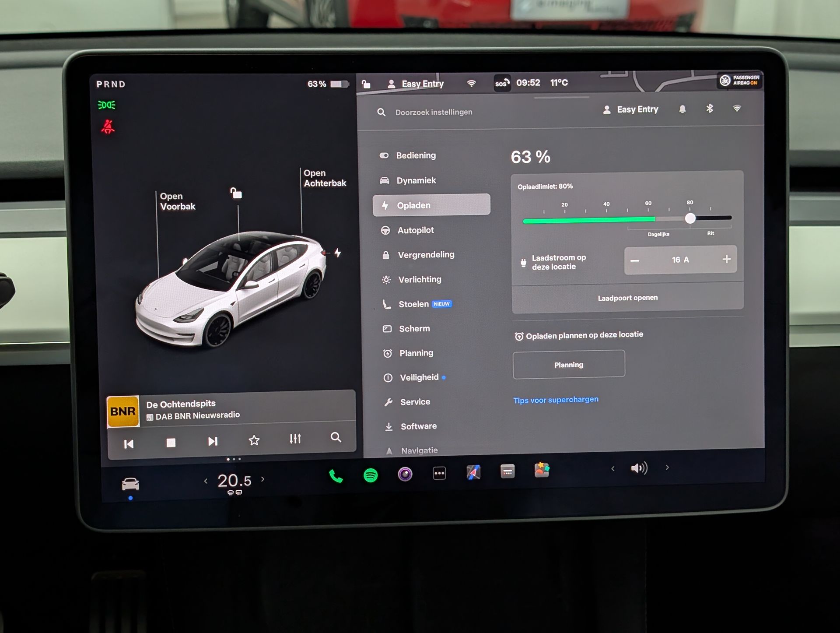Decrease volume with the left chevron
Screen dimensions: 840x633
[x=612, y=469]
